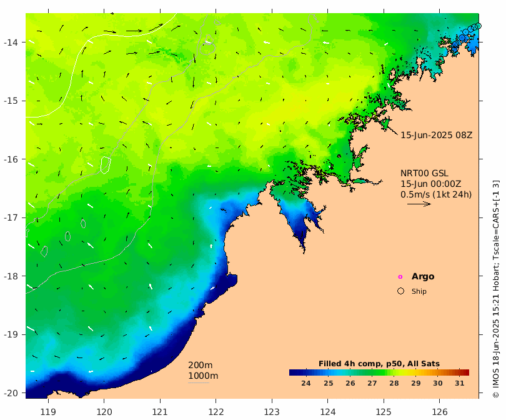Click the longitude label 126
Screen dimensions: 506x420
point(440,412)
